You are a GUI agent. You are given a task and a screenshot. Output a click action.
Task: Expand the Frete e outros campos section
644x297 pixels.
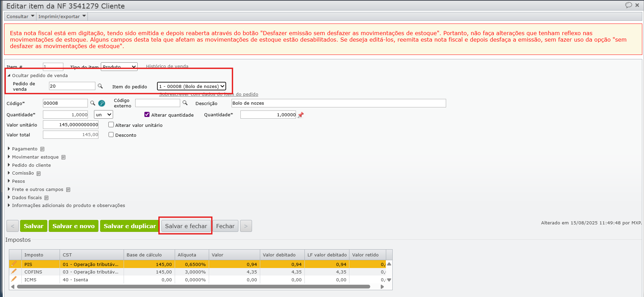click(35, 190)
